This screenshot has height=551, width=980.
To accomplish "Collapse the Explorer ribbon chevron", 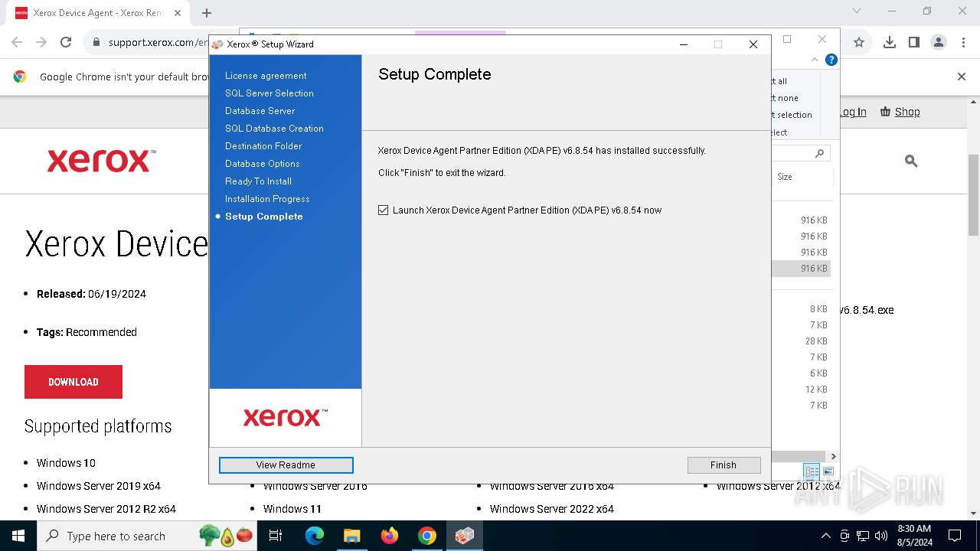I will tap(815, 60).
